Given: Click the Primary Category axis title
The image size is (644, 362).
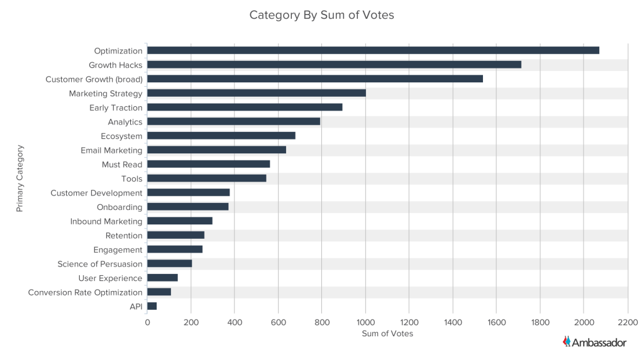Looking at the screenshot, I should [19, 178].
